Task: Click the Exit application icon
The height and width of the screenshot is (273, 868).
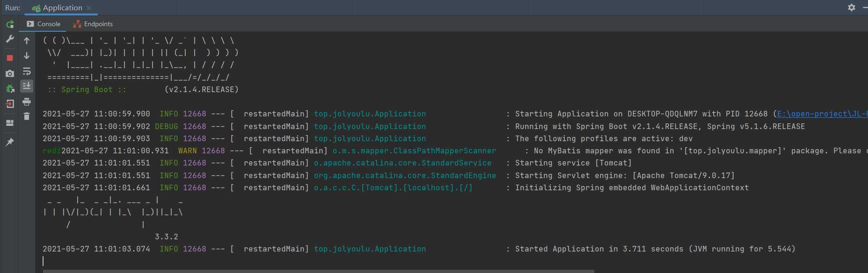Action: point(10,104)
